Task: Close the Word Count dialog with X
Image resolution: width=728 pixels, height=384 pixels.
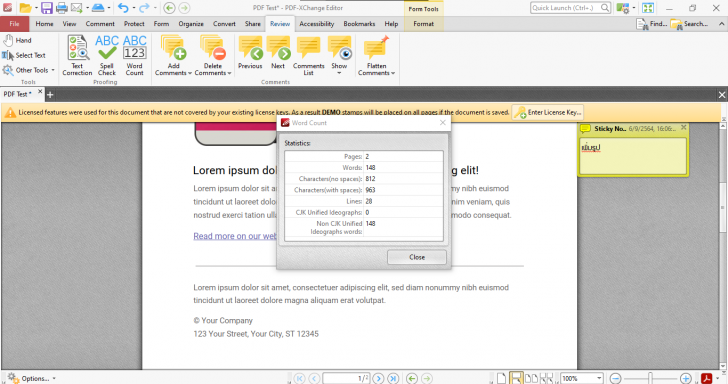Action: [x=442, y=123]
